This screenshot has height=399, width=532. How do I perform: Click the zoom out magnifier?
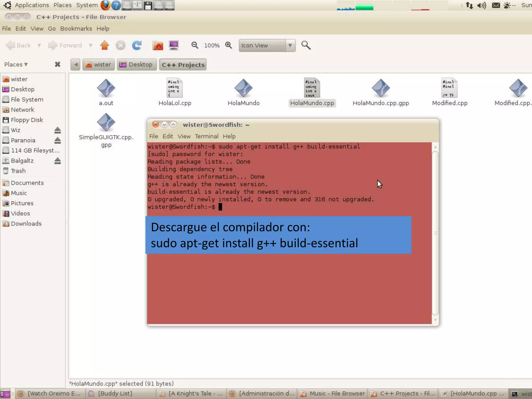coord(195,45)
